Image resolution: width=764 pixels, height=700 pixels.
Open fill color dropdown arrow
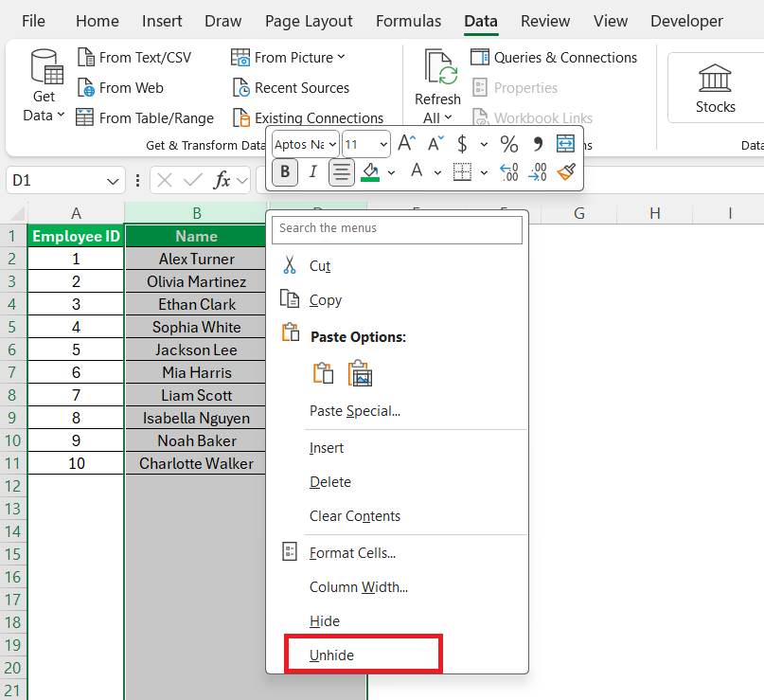click(391, 172)
